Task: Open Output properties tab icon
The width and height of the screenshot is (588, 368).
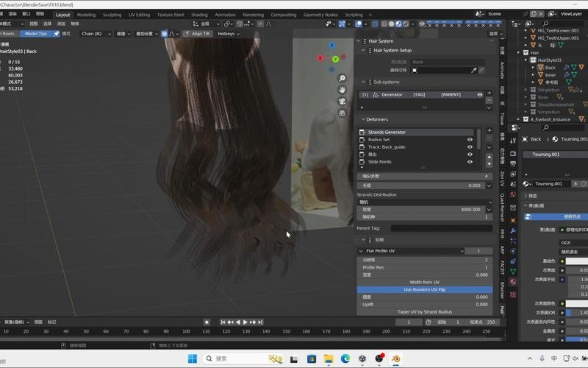Action: [x=513, y=163]
